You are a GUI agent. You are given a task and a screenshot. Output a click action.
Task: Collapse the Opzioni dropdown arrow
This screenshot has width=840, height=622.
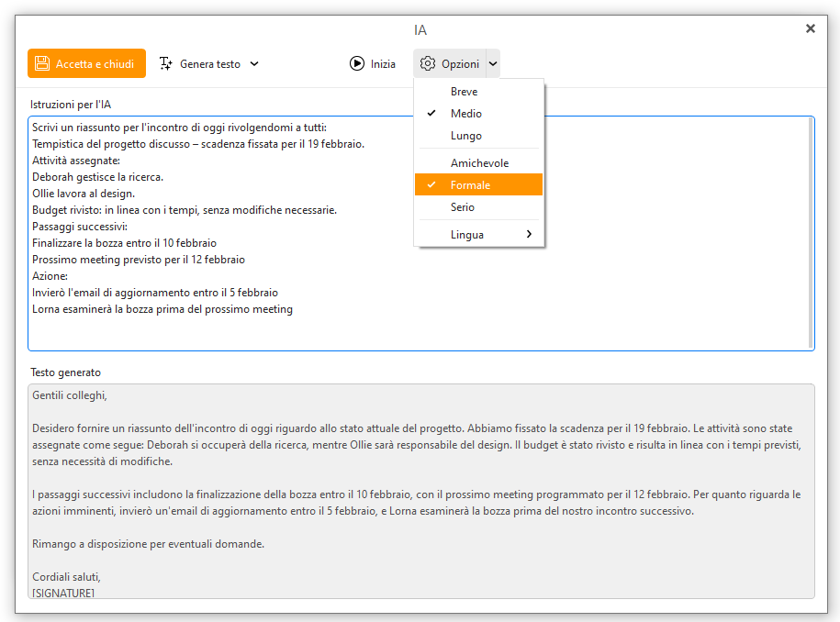click(493, 63)
